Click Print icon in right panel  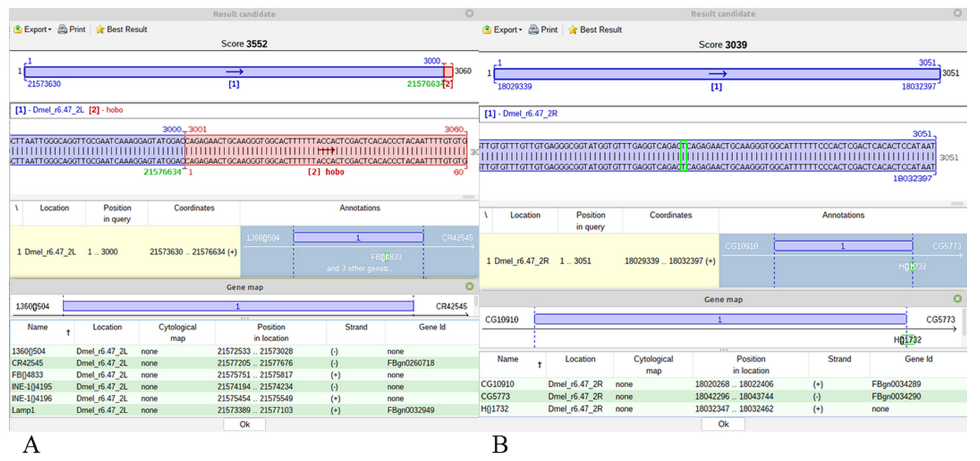tap(534, 30)
